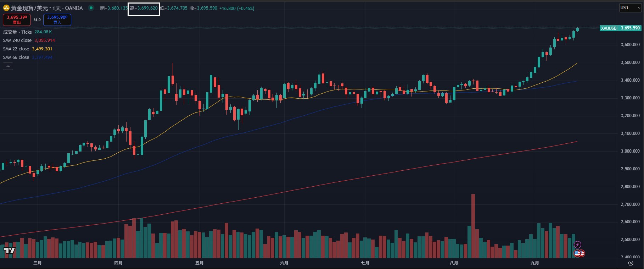
Task: Collapse the indicator legend with chevron
Action: 8,66
